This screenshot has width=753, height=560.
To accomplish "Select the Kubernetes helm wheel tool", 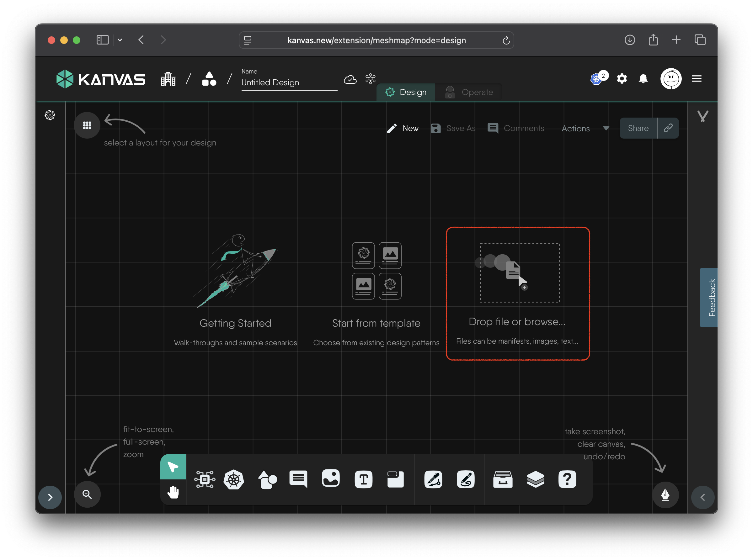I will point(234,479).
